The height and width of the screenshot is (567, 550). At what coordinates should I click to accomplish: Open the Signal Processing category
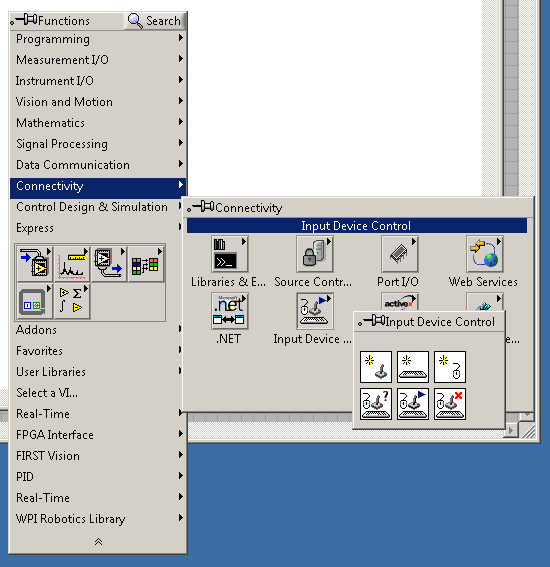coord(98,144)
